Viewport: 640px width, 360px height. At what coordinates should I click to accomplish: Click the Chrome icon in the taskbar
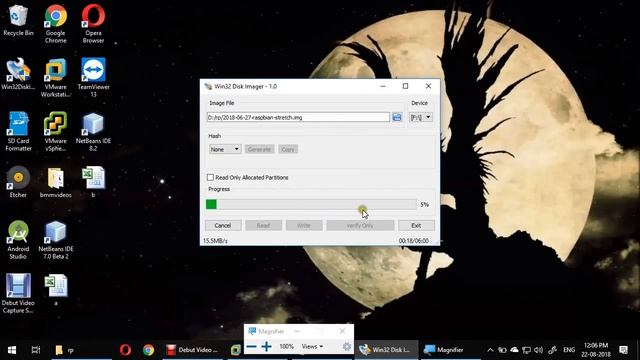pyautogui.click(x=149, y=350)
